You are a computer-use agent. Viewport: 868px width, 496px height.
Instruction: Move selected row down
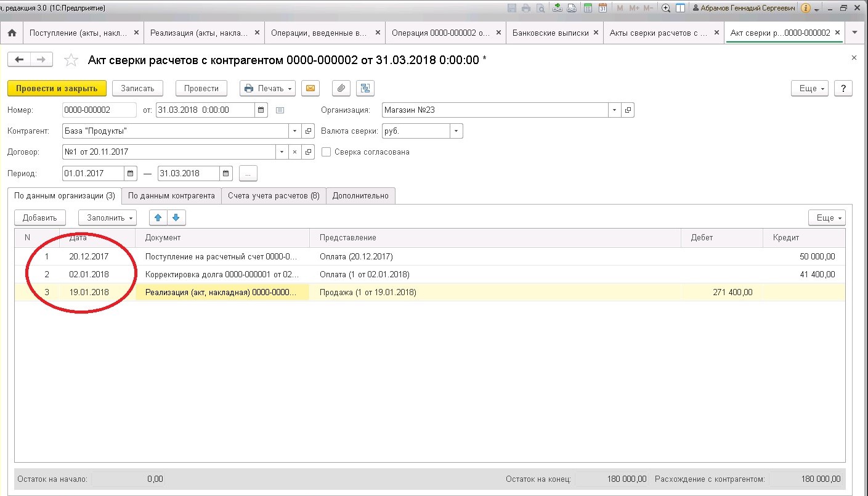click(x=176, y=218)
